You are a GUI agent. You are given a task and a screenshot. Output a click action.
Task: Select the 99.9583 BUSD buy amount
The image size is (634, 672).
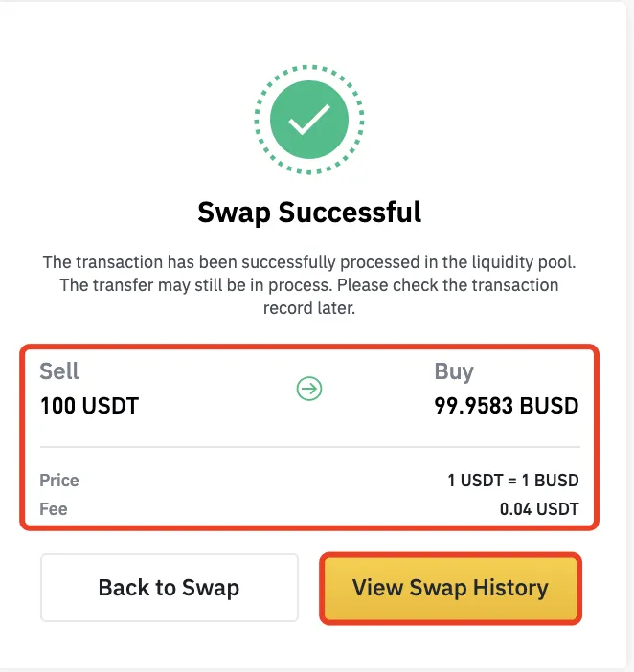[x=507, y=406]
